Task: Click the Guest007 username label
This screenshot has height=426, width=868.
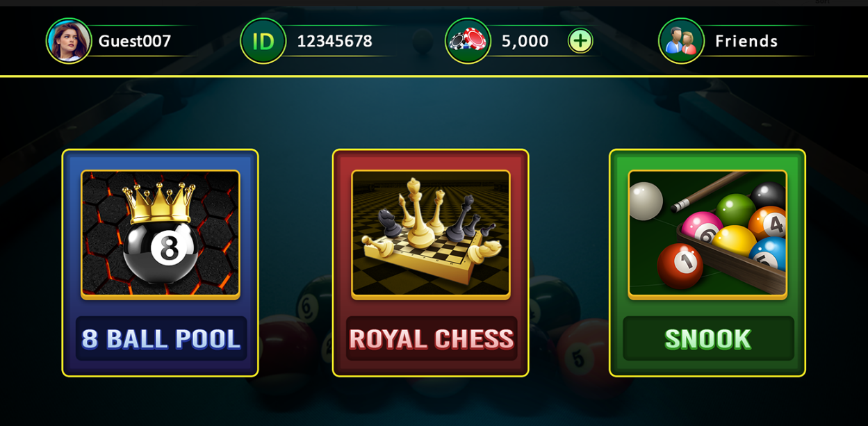Action: click(135, 41)
